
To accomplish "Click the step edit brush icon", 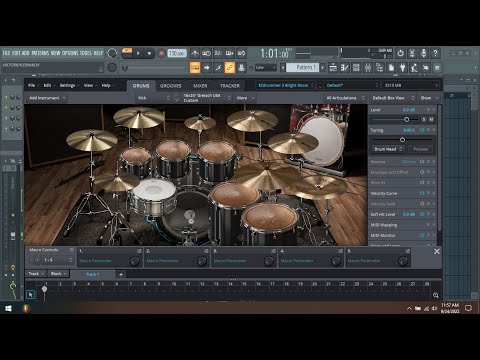I will click(x=218, y=68).
